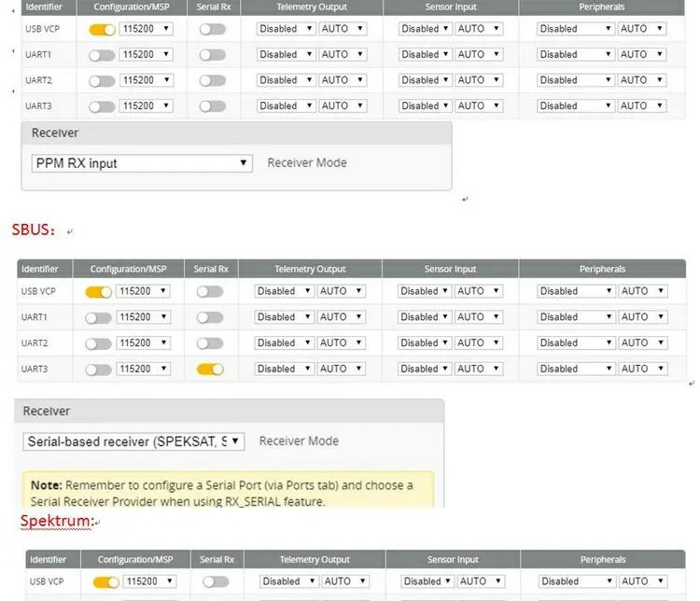Image resolution: width=700 pixels, height=601 pixels.
Task: Enable UART3 MSP switch in SBUS table
Action: pos(98,370)
